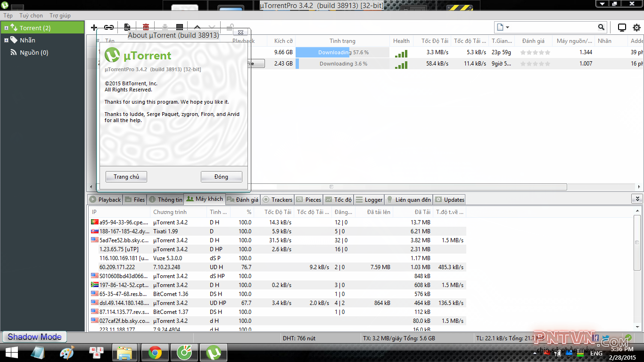Sort torrents by Health column header

point(402,41)
